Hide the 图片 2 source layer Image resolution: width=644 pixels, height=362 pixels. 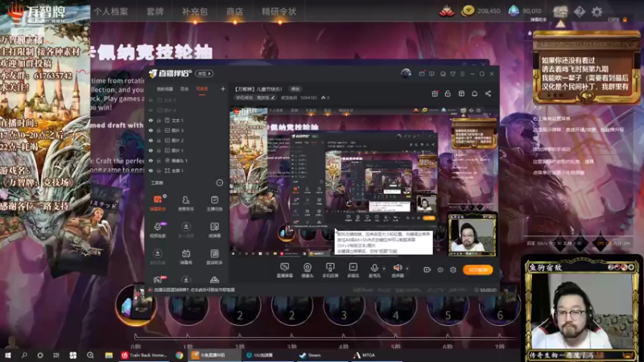[x=151, y=141]
